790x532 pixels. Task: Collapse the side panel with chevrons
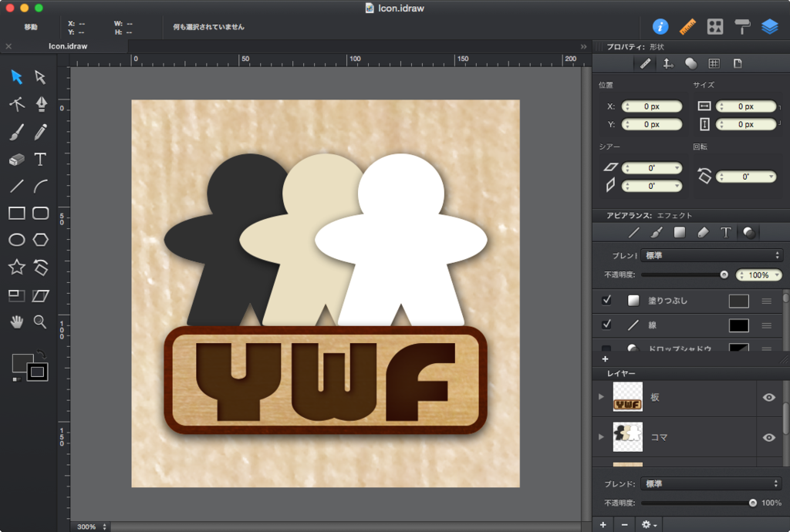(x=583, y=46)
